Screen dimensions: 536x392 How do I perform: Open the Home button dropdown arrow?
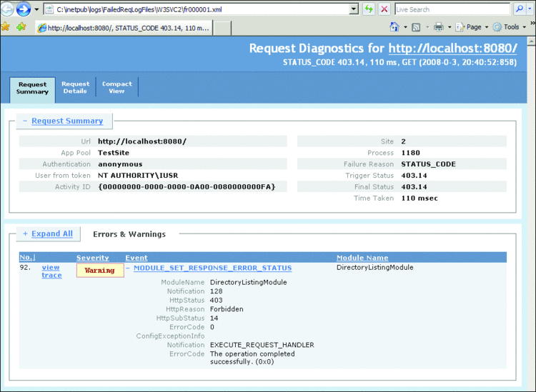405,27
